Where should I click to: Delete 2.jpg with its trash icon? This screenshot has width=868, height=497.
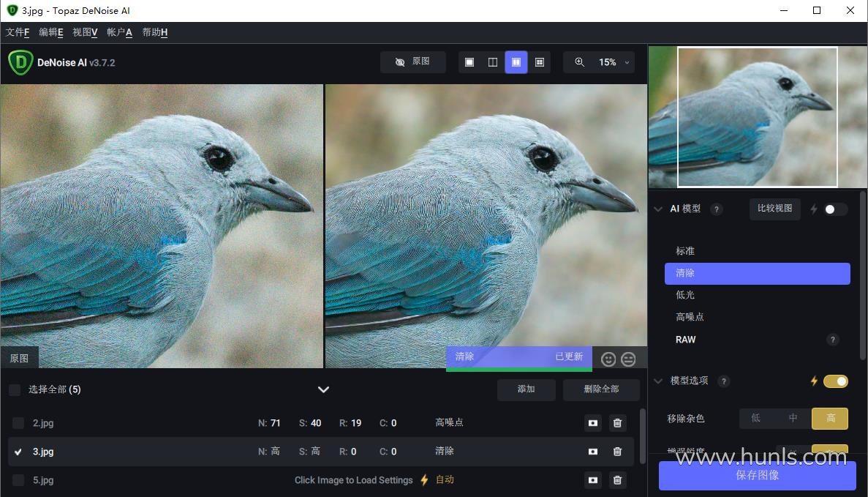[617, 423]
